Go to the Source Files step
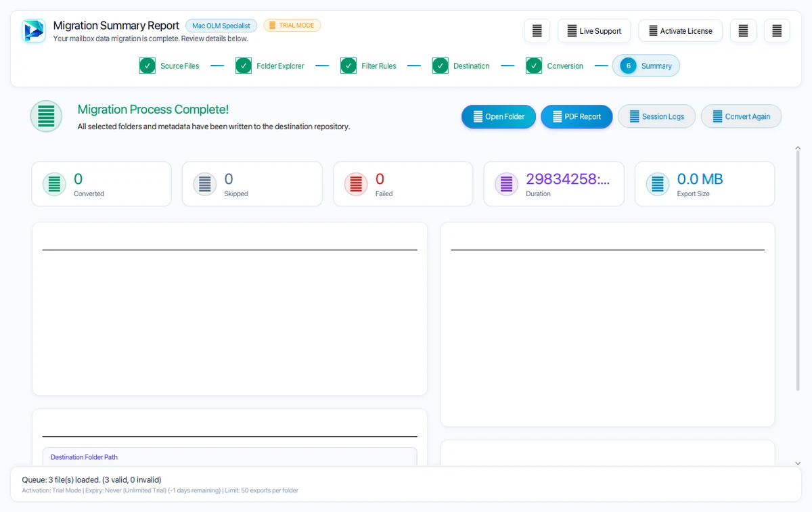Image resolution: width=812 pixels, height=512 pixels. 169,66
